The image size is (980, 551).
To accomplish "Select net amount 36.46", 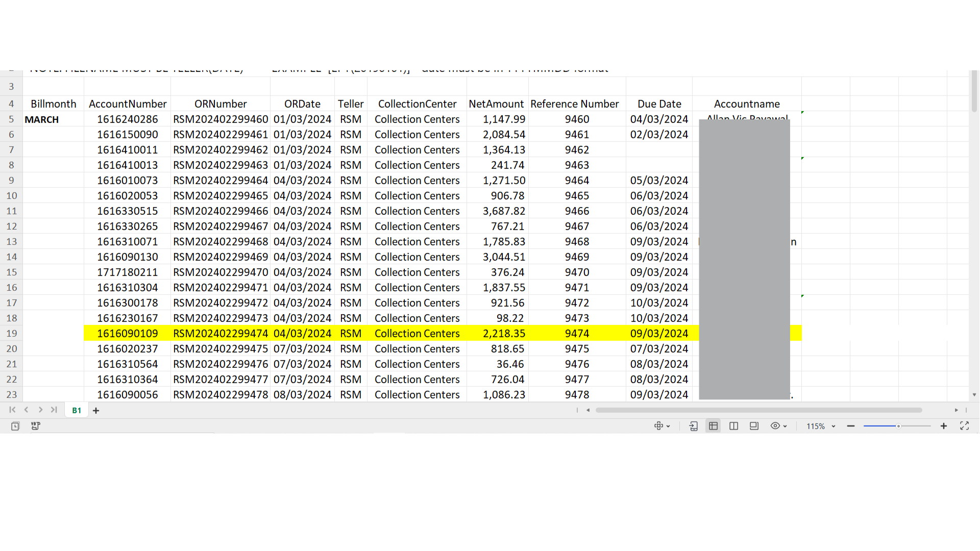I will point(498,364).
